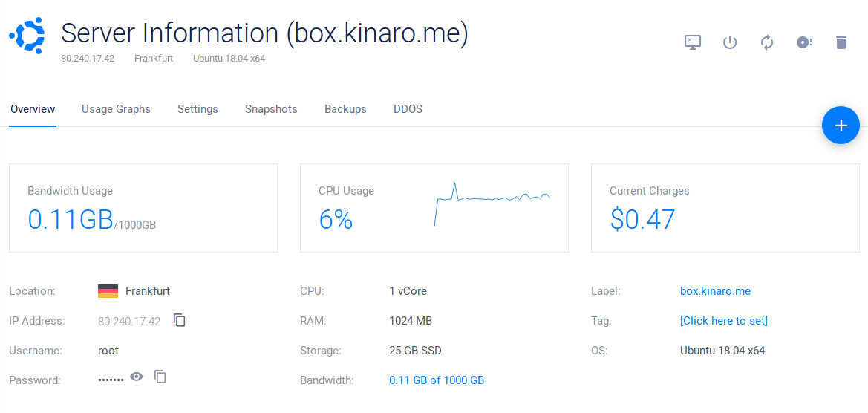Screen dimensions: 868x413
Task: Open the 0.11 GB of 1000 GB link
Action: point(437,380)
